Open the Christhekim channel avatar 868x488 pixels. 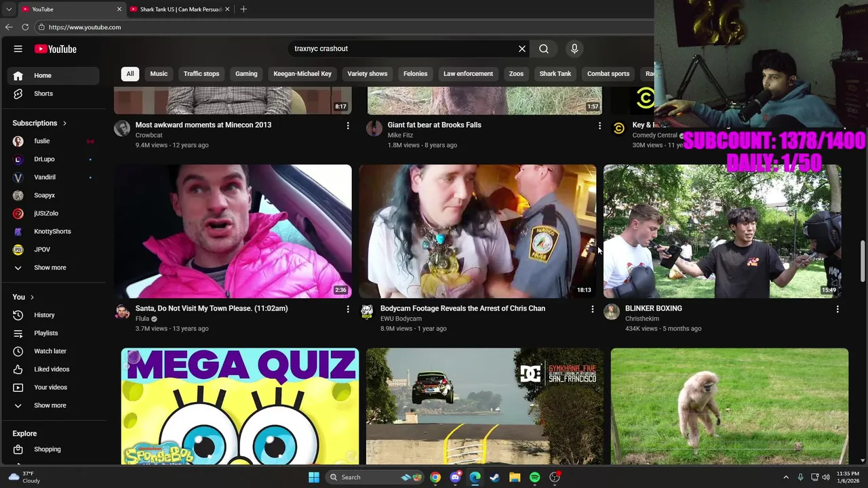point(612,312)
